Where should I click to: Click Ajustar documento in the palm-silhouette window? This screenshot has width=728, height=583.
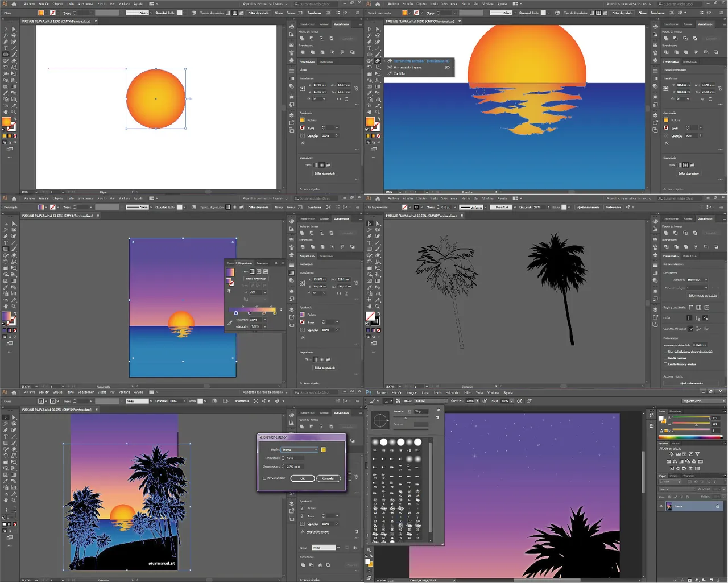[x=588, y=207]
